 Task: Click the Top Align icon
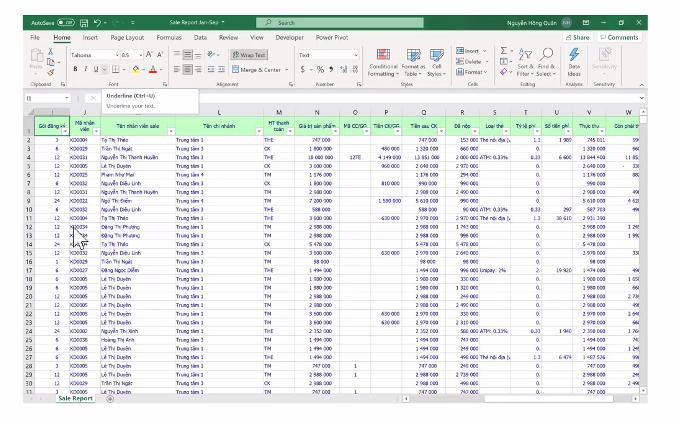coord(177,55)
